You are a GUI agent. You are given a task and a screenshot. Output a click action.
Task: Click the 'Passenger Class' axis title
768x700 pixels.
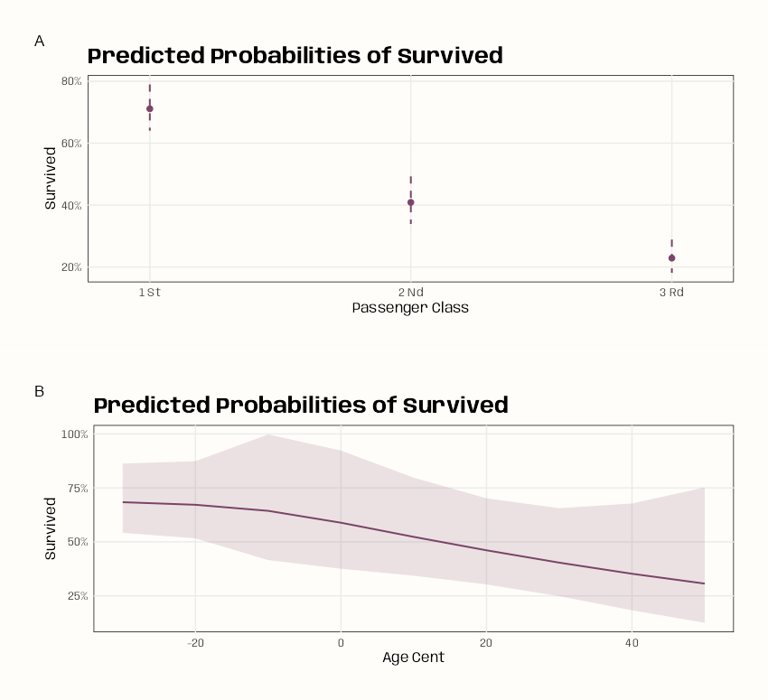point(410,308)
